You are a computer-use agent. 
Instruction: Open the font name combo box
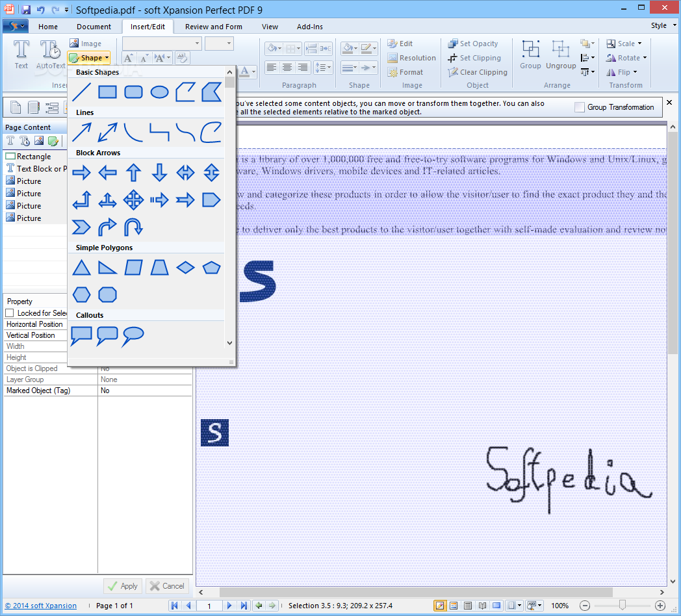(x=162, y=44)
